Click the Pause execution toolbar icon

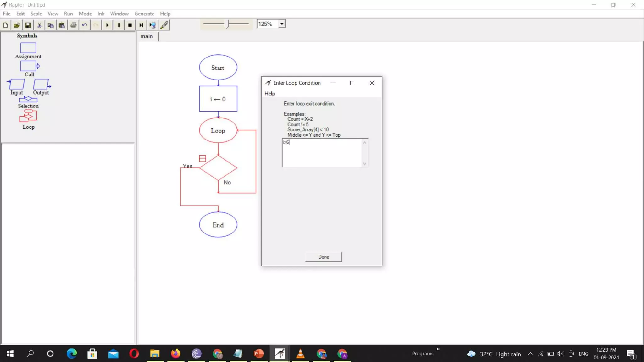pyautogui.click(x=119, y=25)
